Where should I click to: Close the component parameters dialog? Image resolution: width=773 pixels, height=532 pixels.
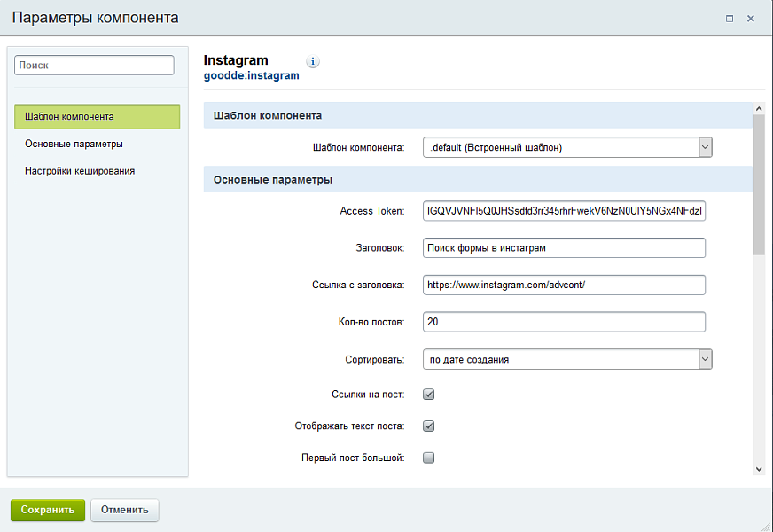751,18
